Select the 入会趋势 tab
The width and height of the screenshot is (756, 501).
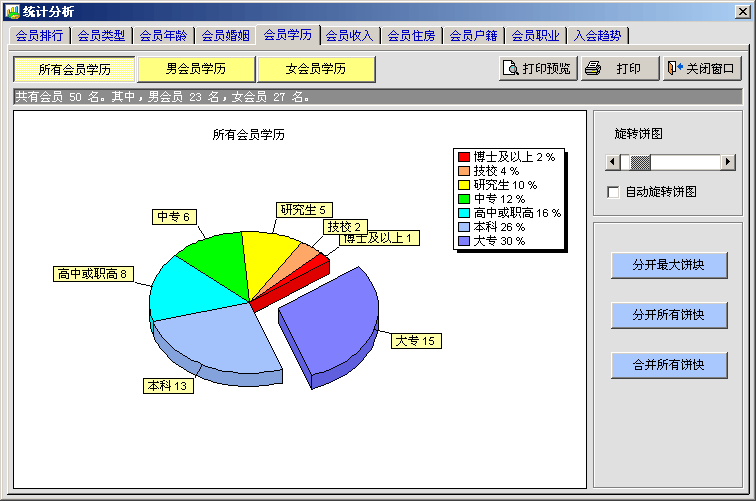coord(598,36)
